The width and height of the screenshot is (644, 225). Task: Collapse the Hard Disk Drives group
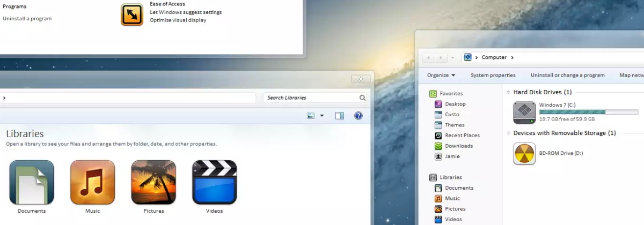[x=509, y=92]
